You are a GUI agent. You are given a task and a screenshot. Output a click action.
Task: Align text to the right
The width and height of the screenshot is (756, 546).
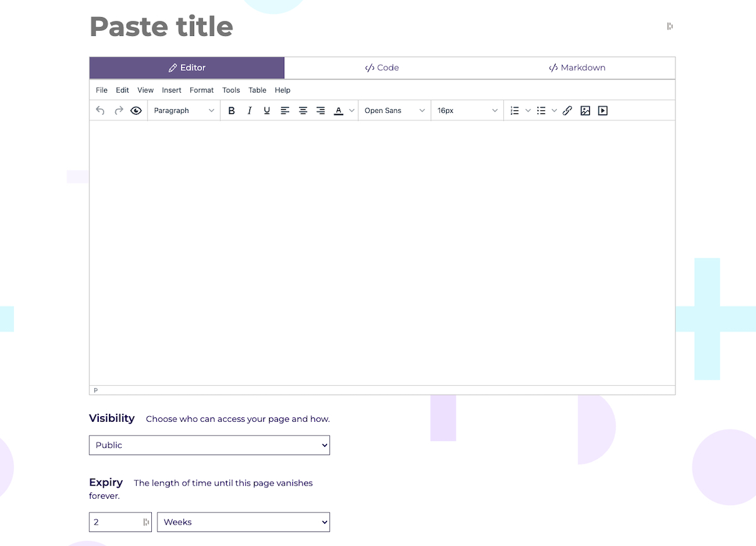click(321, 110)
